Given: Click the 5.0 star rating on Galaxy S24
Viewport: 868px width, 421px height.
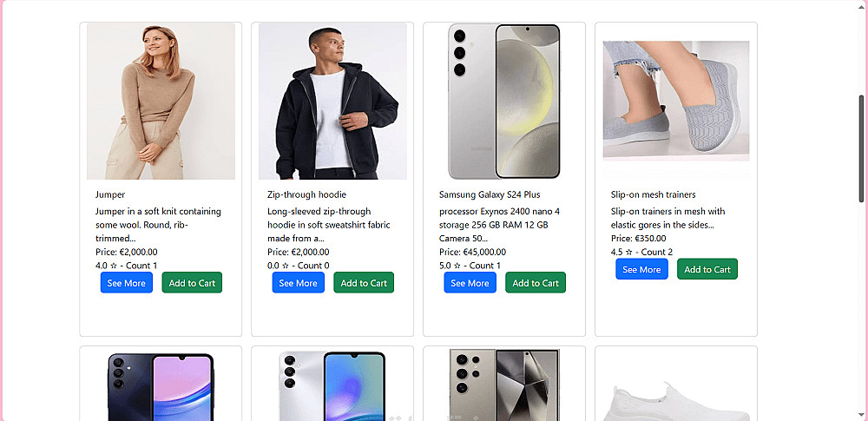Looking at the screenshot, I should pos(470,266).
